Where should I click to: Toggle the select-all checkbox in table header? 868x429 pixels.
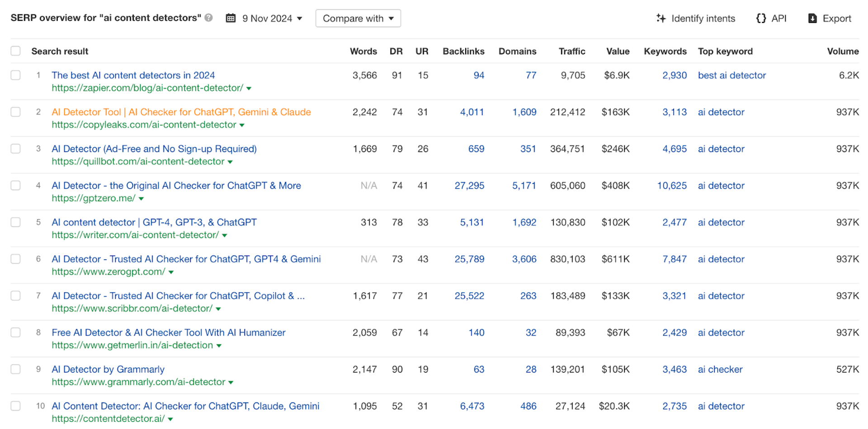(x=16, y=51)
